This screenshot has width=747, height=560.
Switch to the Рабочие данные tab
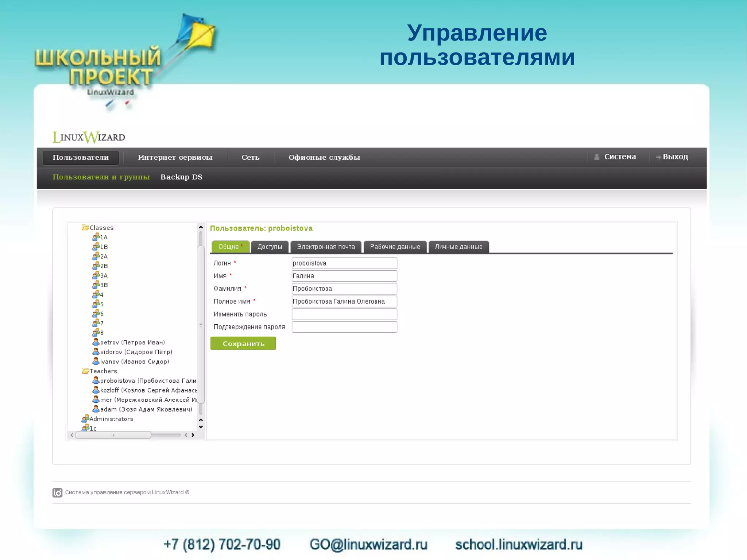tap(395, 247)
